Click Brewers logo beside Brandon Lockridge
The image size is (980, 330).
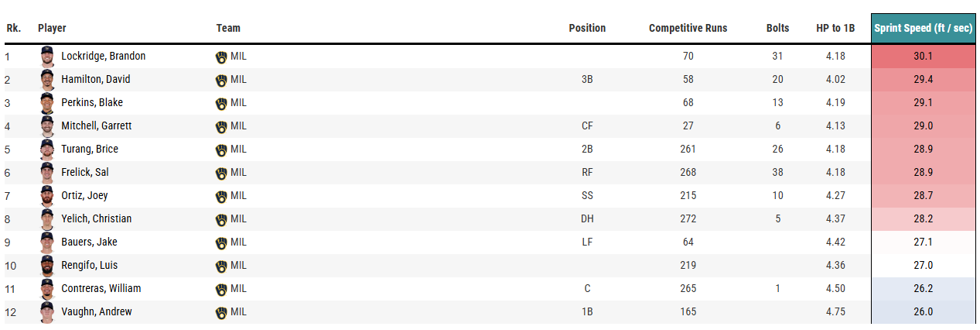click(221, 57)
